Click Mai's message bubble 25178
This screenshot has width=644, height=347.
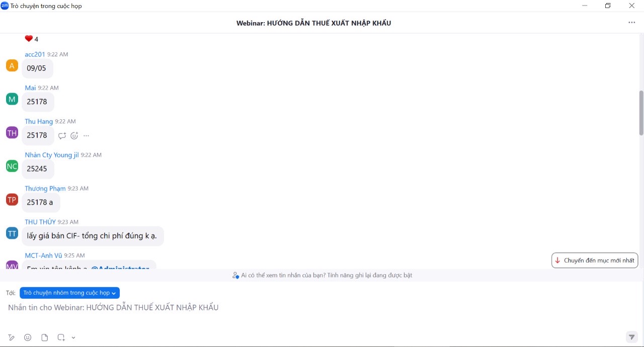point(38,102)
